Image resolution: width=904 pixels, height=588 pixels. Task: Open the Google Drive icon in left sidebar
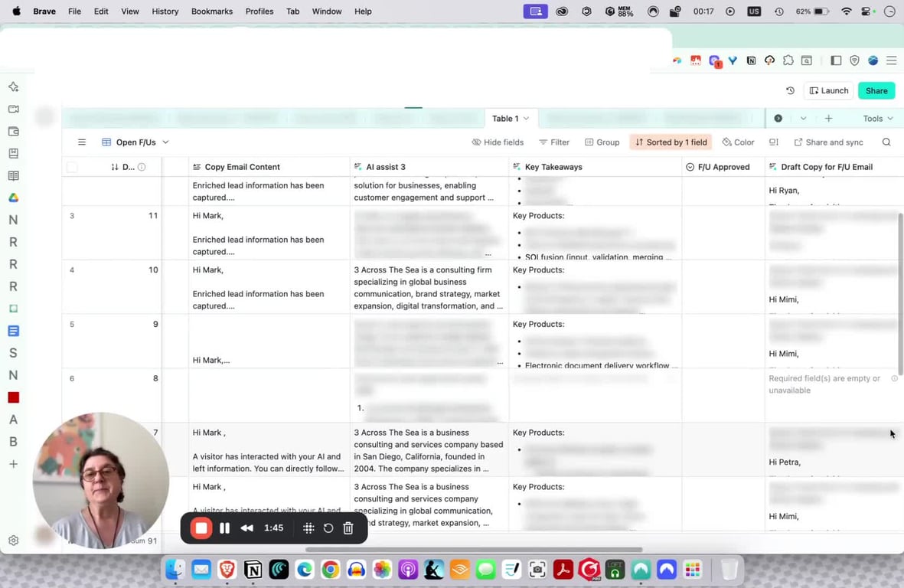[x=13, y=198]
